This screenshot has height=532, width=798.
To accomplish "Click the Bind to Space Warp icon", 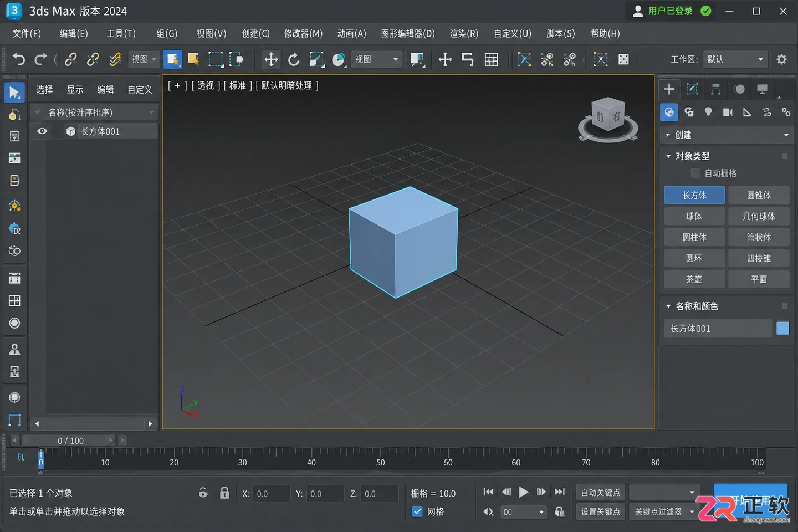I will coord(115,59).
